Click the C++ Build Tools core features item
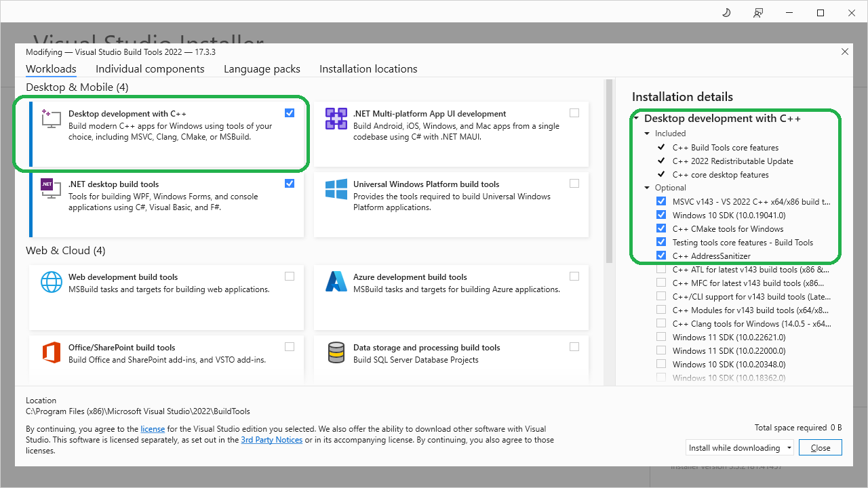 (x=725, y=147)
